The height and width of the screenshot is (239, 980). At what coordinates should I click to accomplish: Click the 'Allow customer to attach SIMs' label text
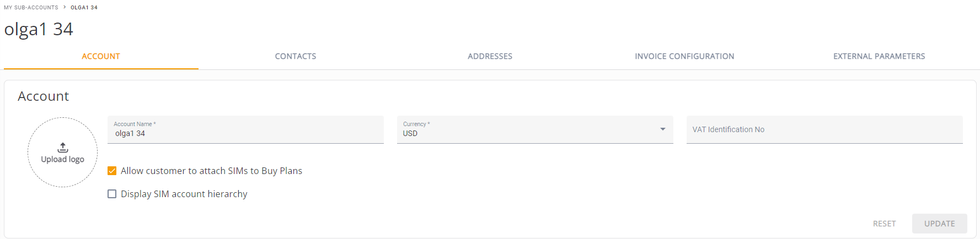(211, 171)
